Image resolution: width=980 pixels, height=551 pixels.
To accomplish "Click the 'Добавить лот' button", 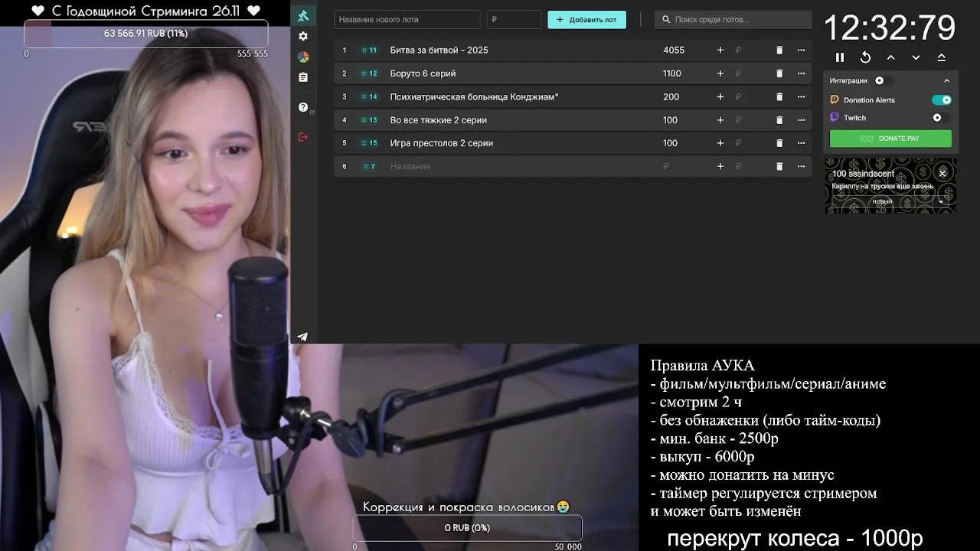I will click(x=586, y=20).
